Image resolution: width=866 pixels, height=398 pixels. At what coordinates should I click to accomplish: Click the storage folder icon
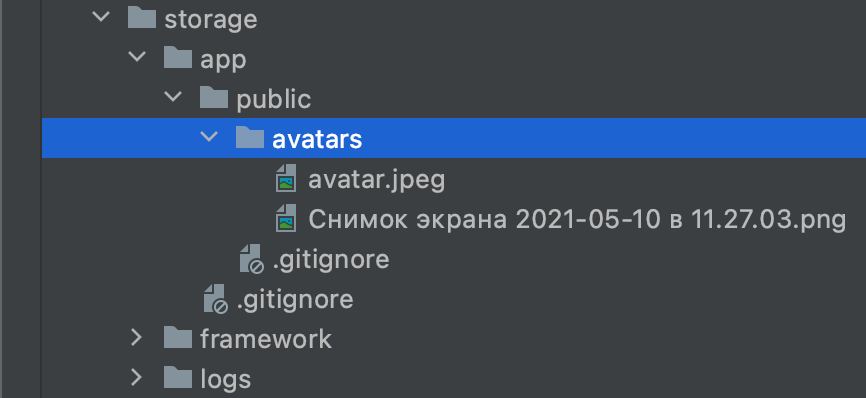click(142, 18)
